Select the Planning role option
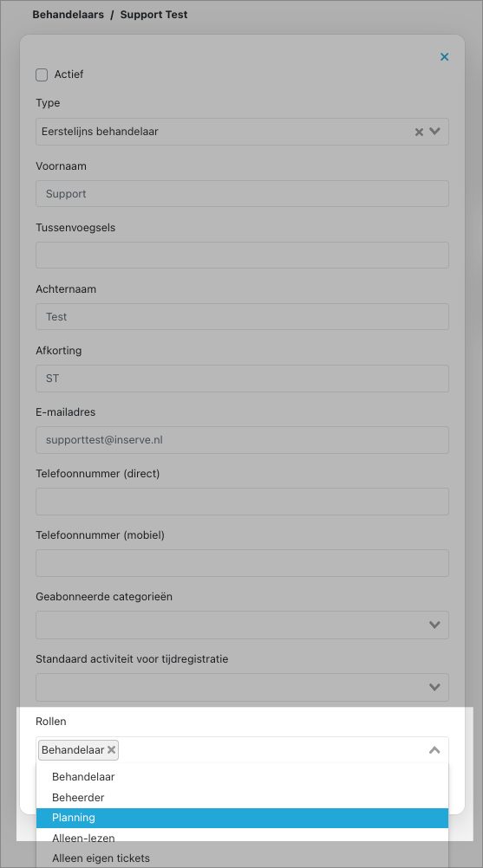This screenshot has width=483, height=868. coord(242,818)
